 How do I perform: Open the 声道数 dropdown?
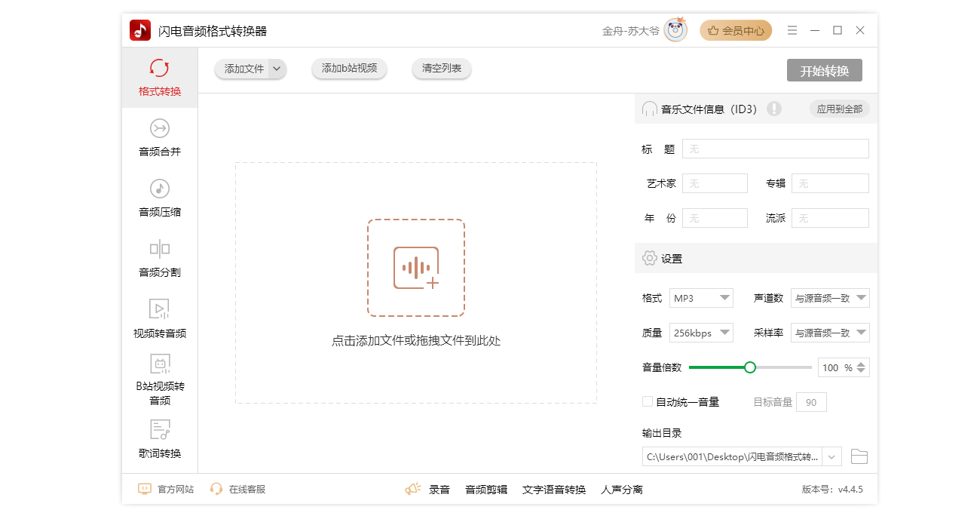pyautogui.click(x=830, y=298)
